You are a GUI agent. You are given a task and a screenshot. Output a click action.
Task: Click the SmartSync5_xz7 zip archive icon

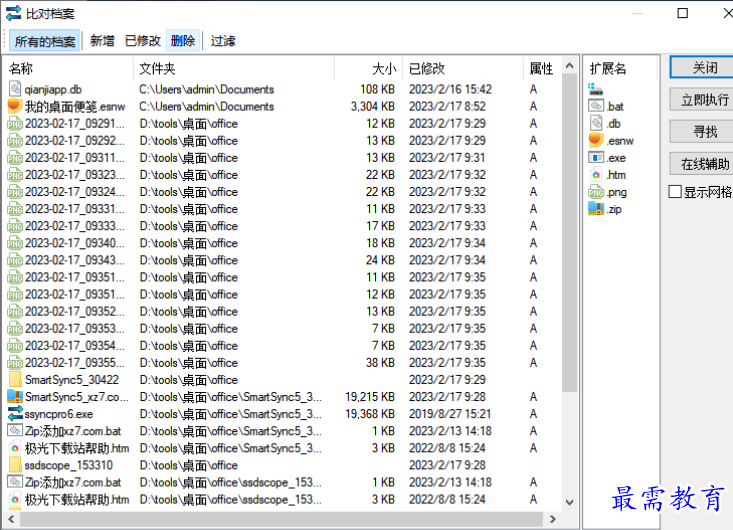(15, 396)
